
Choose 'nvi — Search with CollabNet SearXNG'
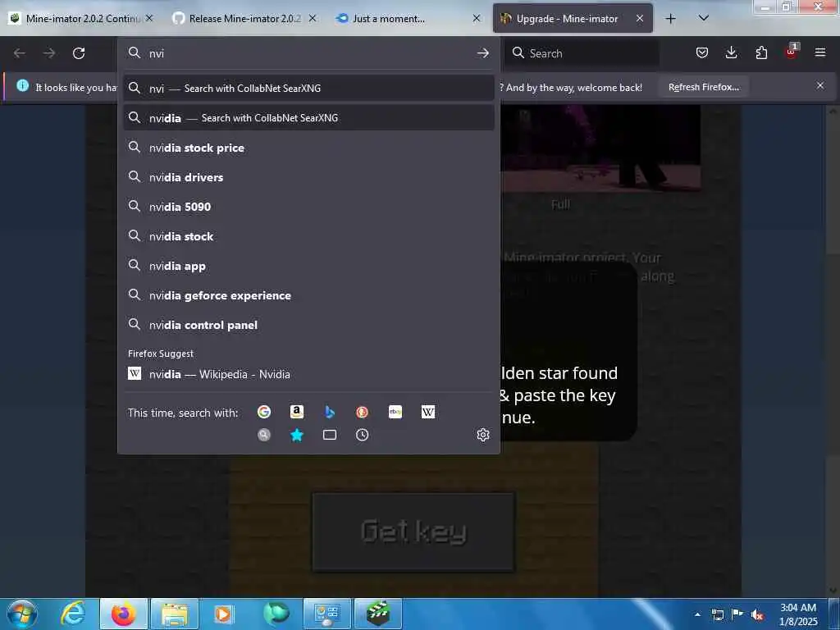(308, 88)
